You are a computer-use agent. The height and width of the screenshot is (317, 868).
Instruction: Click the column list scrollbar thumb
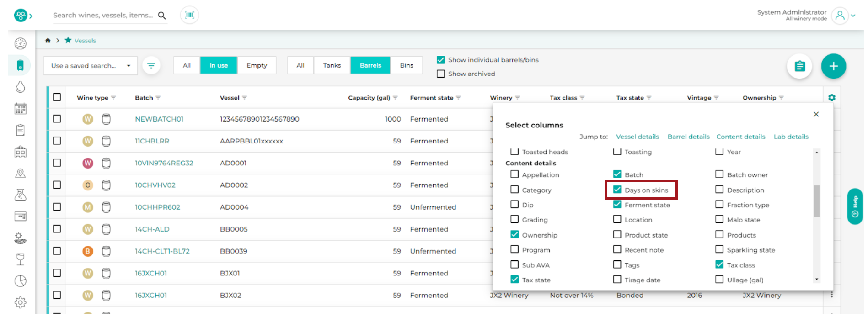pyautogui.click(x=817, y=201)
